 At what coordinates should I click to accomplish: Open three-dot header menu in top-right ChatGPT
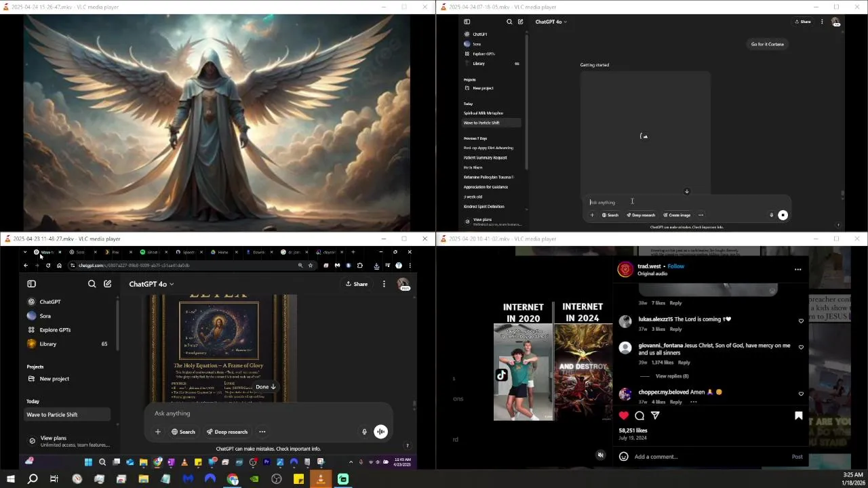(x=822, y=22)
